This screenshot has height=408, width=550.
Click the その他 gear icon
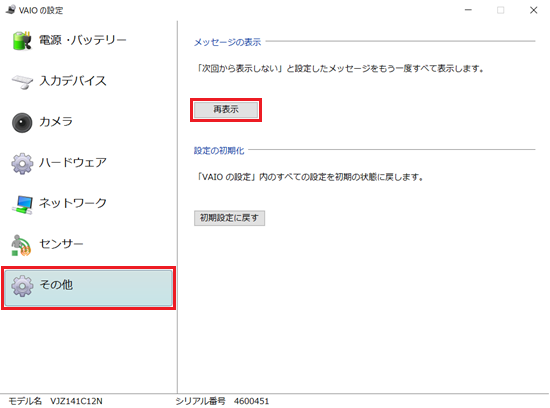(x=22, y=286)
